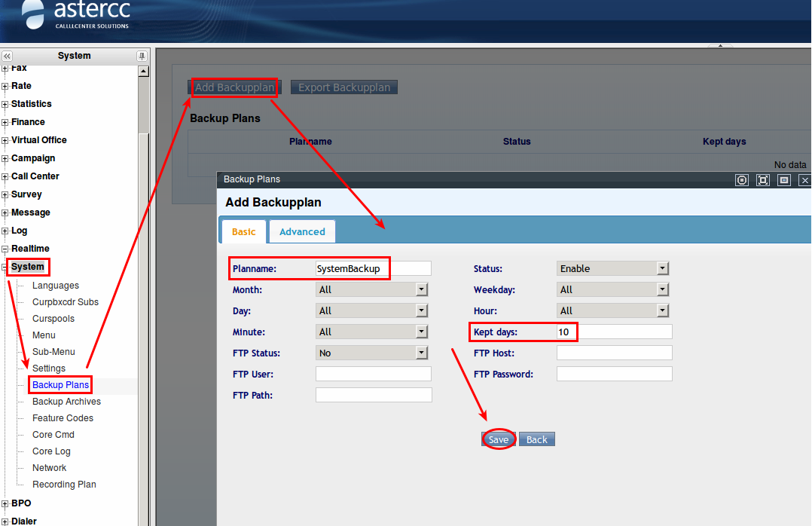
Task: Switch to the Advanced tab
Action: pyautogui.click(x=302, y=231)
